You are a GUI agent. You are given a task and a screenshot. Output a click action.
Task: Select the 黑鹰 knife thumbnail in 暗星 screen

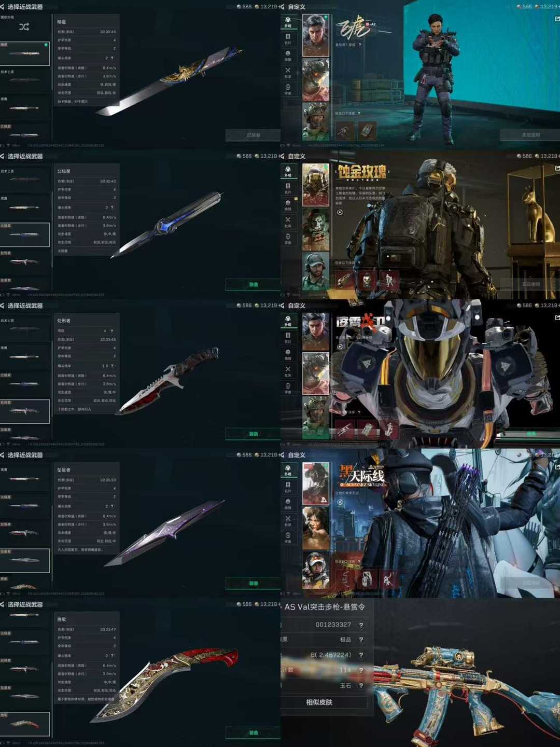pyautogui.click(x=24, y=107)
